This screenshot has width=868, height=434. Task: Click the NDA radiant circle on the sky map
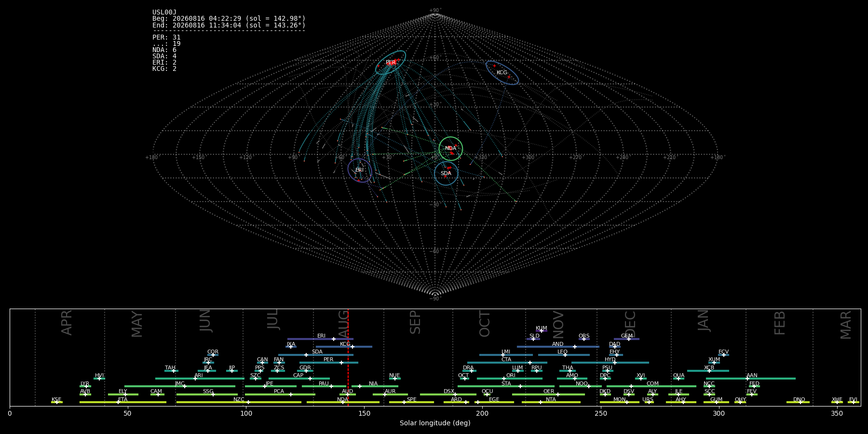coord(451,149)
